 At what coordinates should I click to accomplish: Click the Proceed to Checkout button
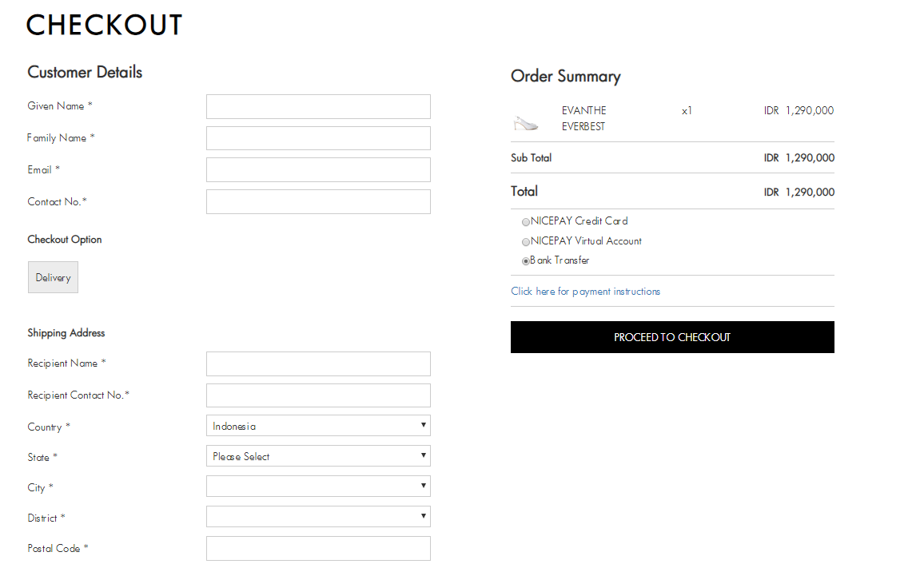pyautogui.click(x=672, y=337)
